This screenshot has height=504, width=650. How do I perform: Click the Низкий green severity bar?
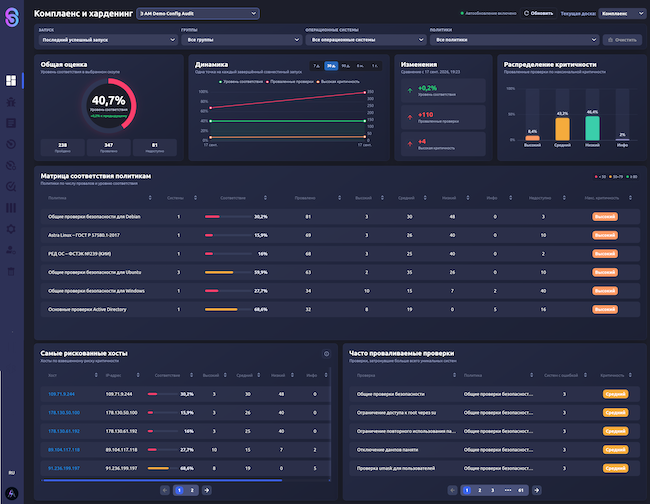tap(592, 128)
